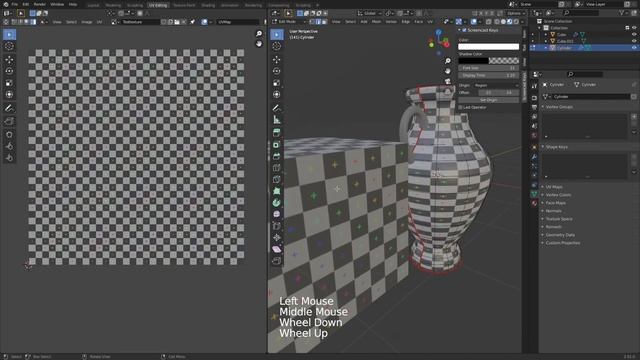640x360 pixels.
Task: Select the Relax sculpt tool in UV editor
Action: 9,147
